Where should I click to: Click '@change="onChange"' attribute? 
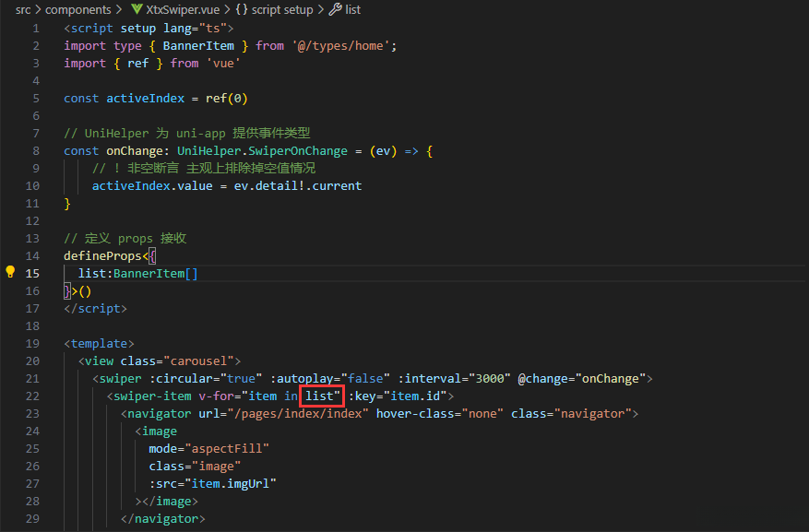[581, 379]
